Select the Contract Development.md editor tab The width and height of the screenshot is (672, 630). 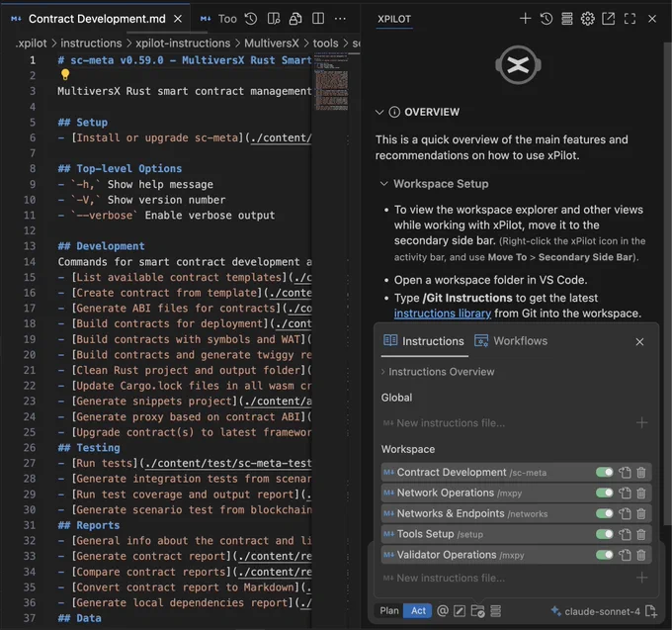(x=97, y=19)
